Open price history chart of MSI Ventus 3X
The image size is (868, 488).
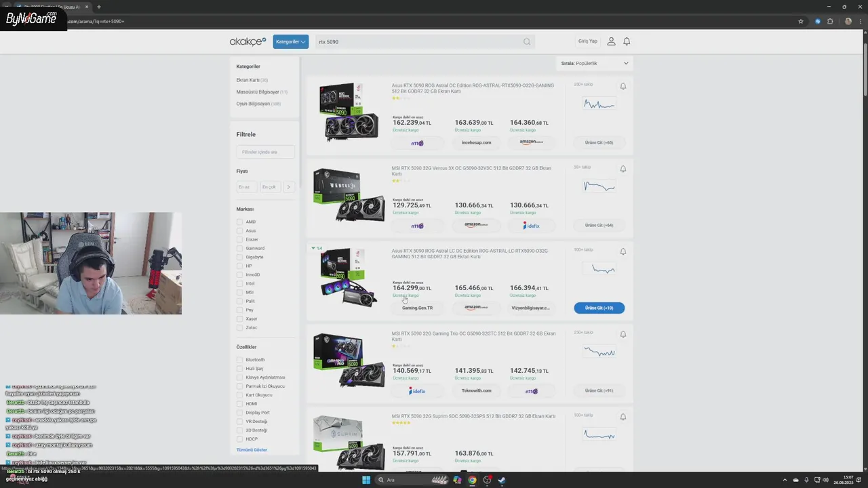pyautogui.click(x=599, y=186)
